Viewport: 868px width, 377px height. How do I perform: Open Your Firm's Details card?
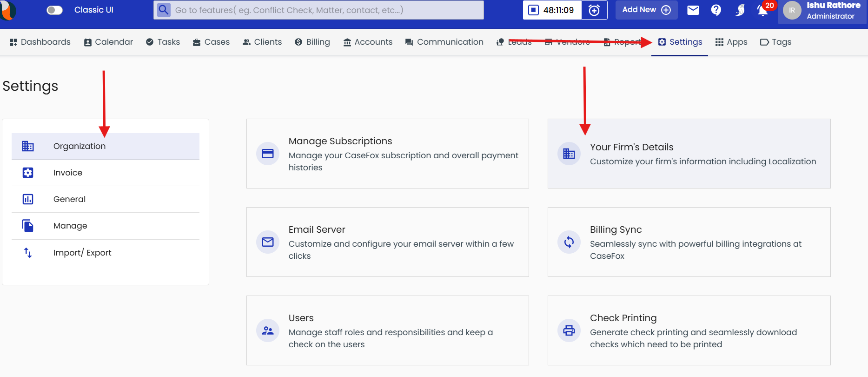point(689,154)
